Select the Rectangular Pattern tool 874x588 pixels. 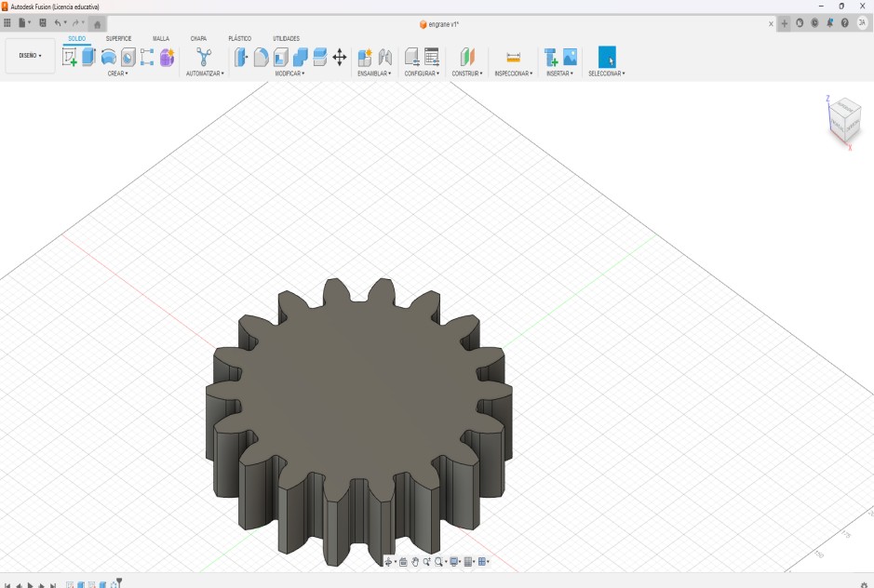(147, 57)
